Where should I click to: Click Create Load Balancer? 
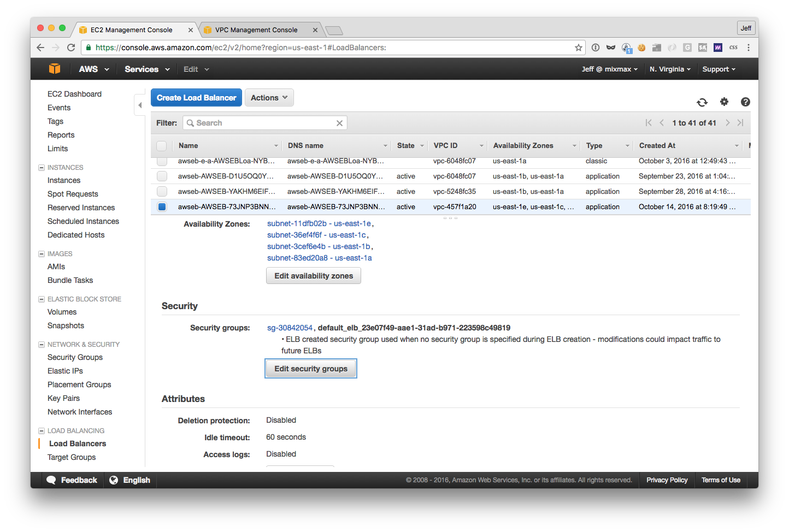tap(196, 98)
